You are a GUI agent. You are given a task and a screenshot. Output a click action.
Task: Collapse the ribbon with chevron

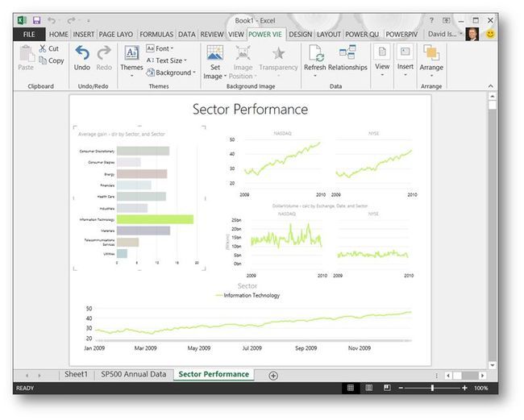491,86
